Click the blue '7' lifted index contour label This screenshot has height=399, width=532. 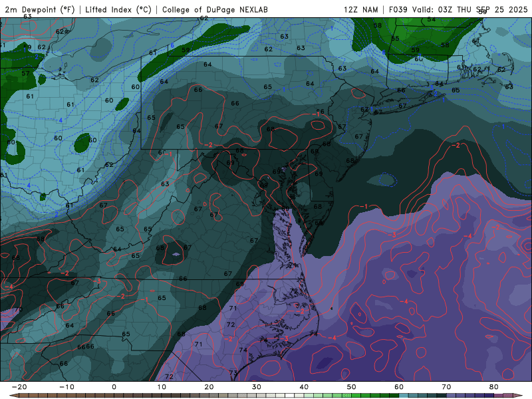(x=420, y=55)
